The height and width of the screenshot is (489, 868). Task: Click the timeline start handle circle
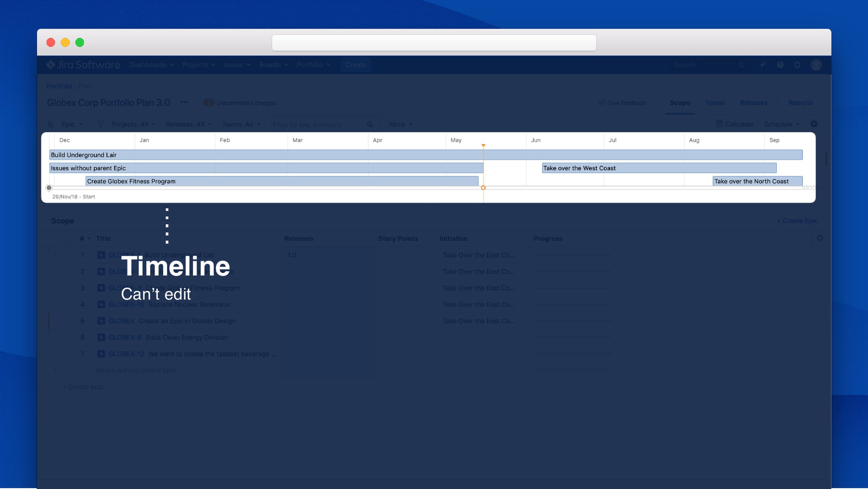(x=49, y=188)
